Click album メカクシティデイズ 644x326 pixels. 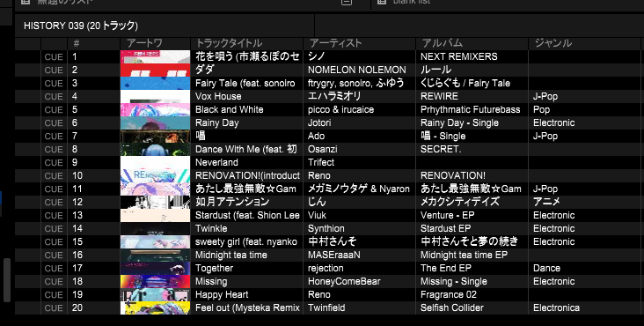click(x=460, y=202)
